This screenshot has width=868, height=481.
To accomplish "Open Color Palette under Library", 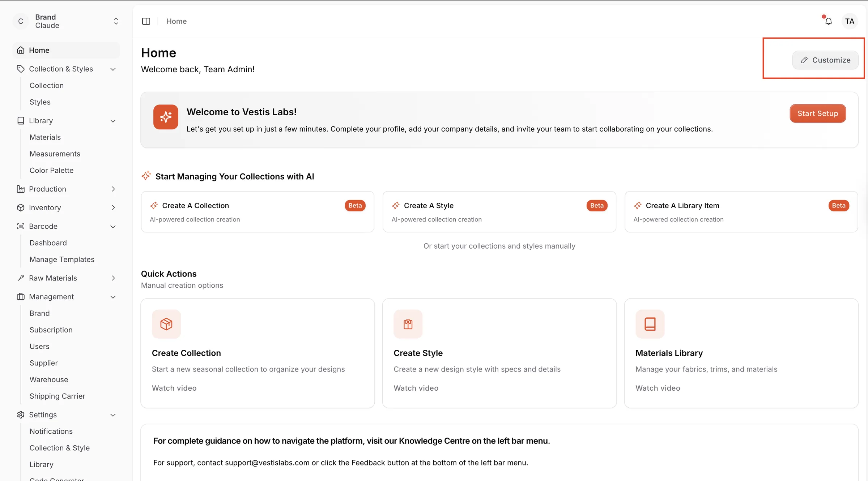I will coord(52,171).
